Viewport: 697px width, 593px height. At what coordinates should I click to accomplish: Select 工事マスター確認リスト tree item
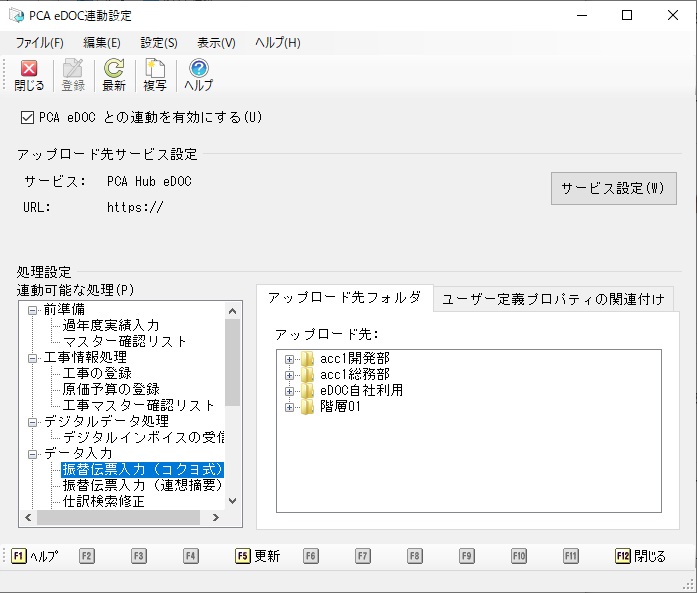pos(138,405)
